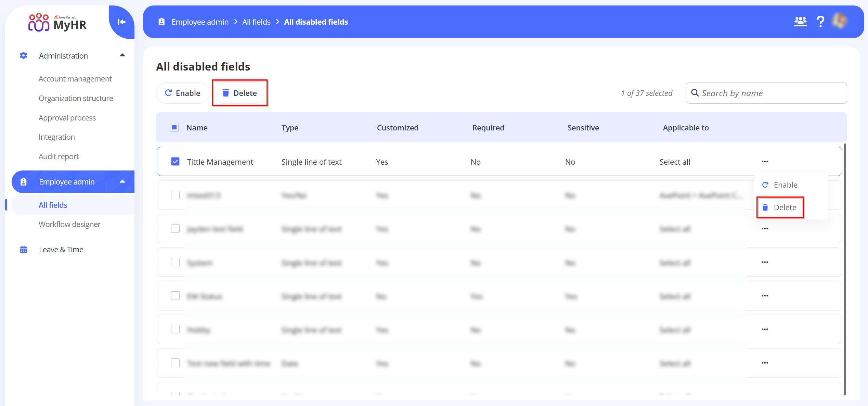868x406 pixels.
Task: Open more options menu for seventh table row
Action: [x=765, y=363]
